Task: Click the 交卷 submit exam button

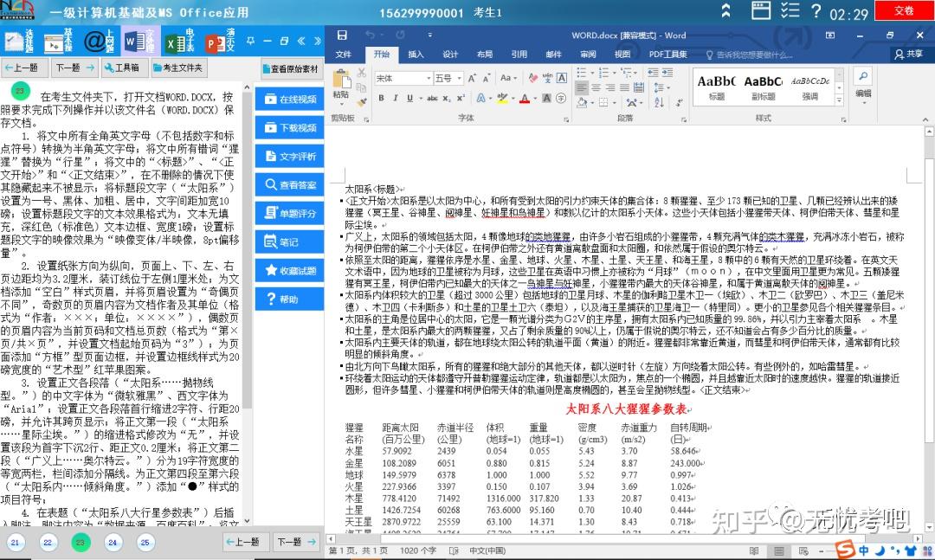Action: click(904, 10)
